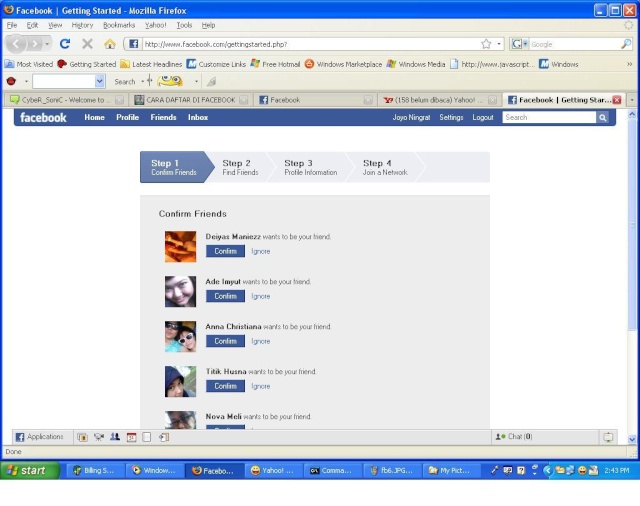
Task: Close the Facebook Getting Started tab
Action: click(x=617, y=100)
